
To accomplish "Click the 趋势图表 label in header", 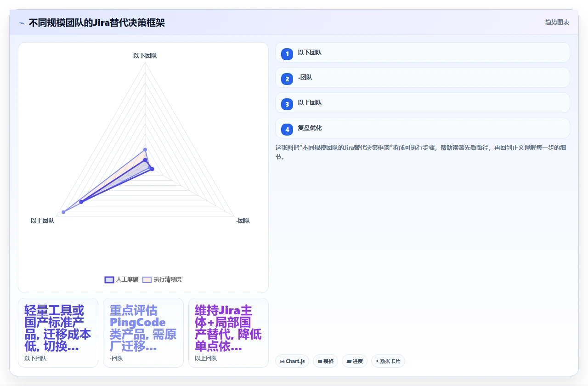I will 557,22.
